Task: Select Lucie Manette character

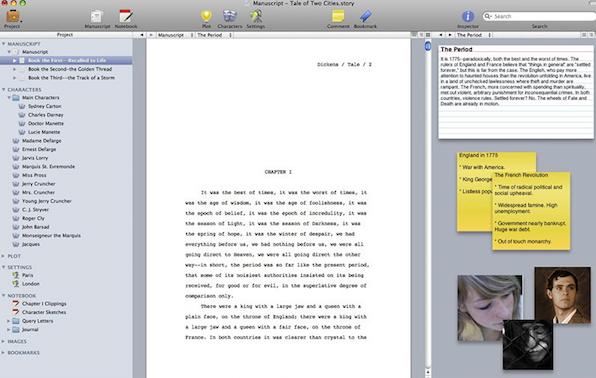Action: 44,132
